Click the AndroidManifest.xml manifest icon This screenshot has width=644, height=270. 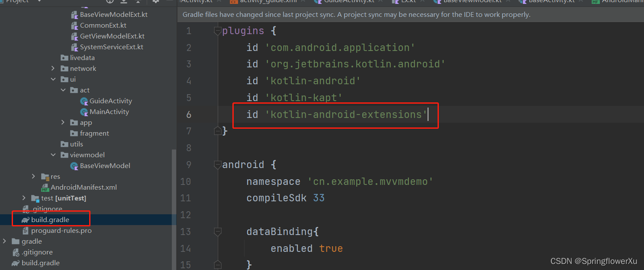(45, 187)
